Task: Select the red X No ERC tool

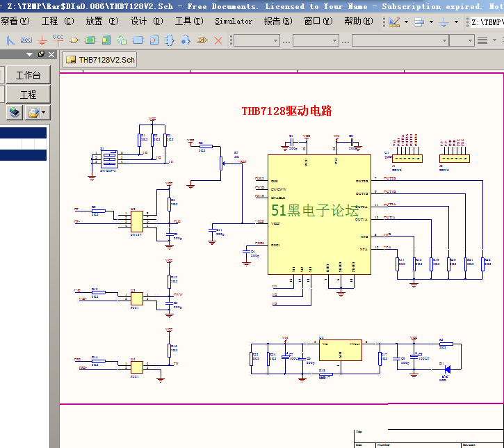Action: (218, 40)
